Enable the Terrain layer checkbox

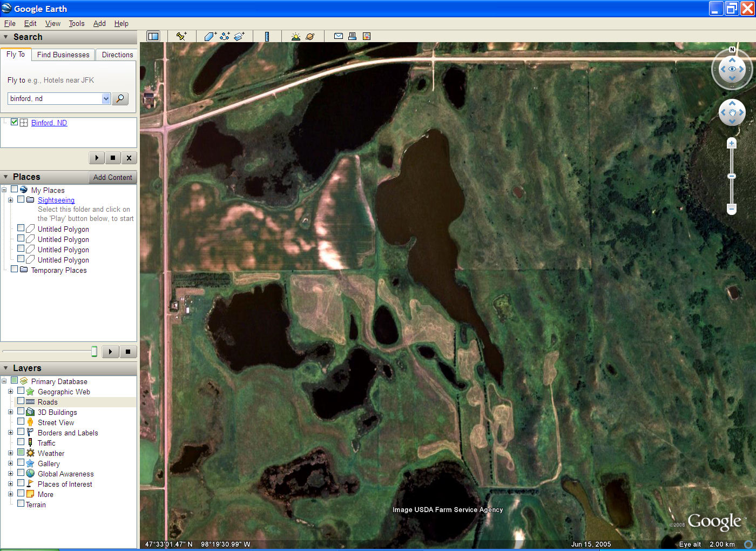pos(21,504)
